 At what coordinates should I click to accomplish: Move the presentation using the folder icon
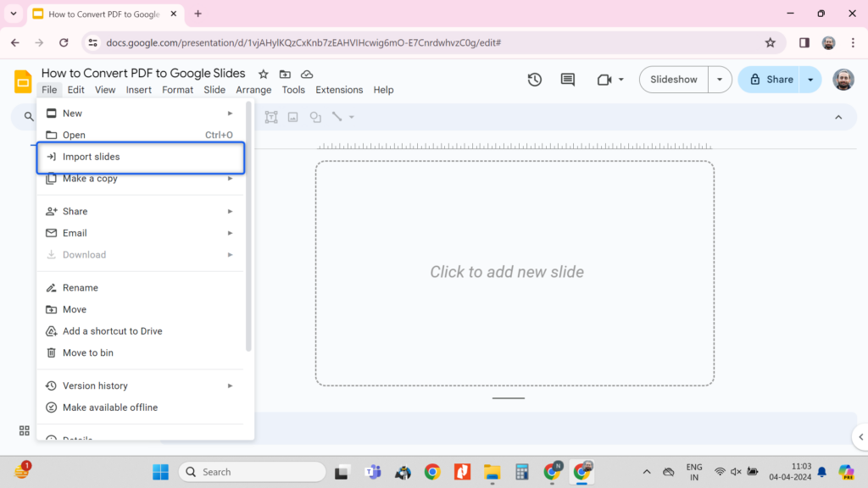285,74
